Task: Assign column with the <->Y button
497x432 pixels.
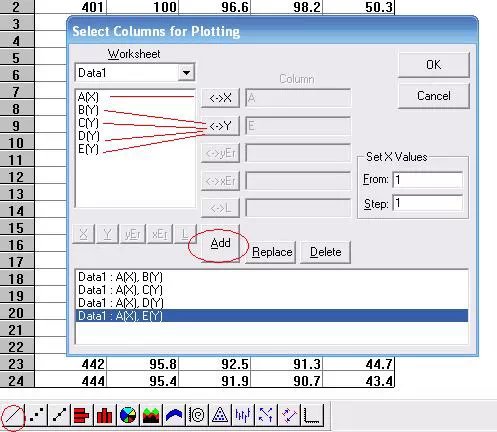Action: tap(220, 126)
